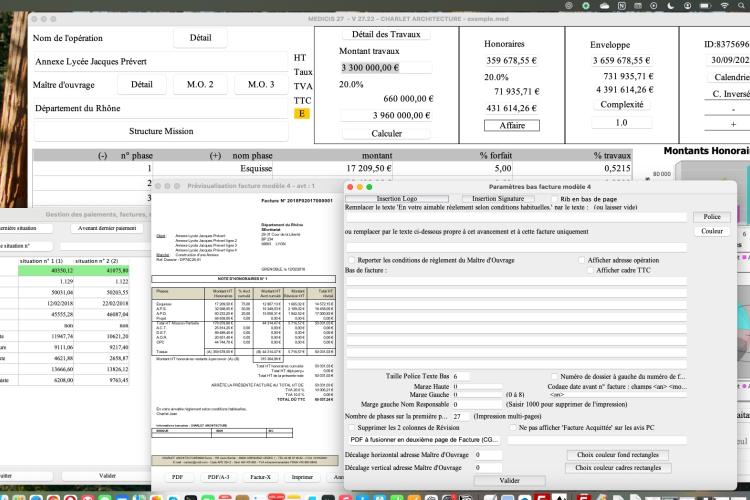Click the Marge Haute field
Viewport: 750px width, 500px height.
477,386
